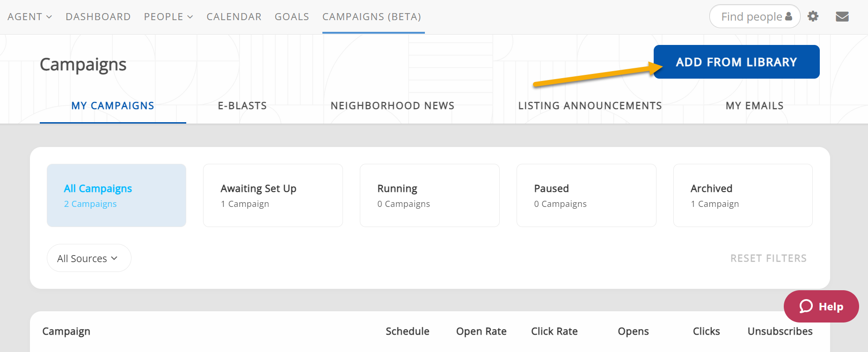Open the All Sources filter dropdown
868x352 pixels.
[x=88, y=258]
